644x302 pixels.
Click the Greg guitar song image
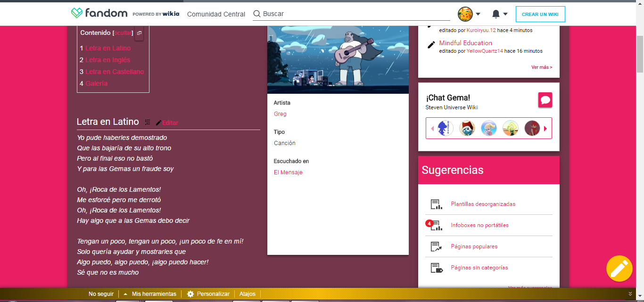point(338,60)
